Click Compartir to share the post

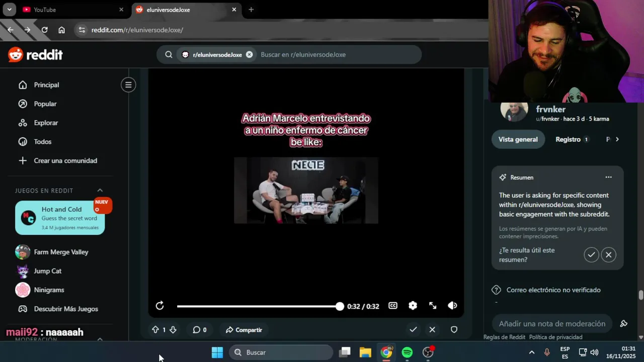[244, 330]
